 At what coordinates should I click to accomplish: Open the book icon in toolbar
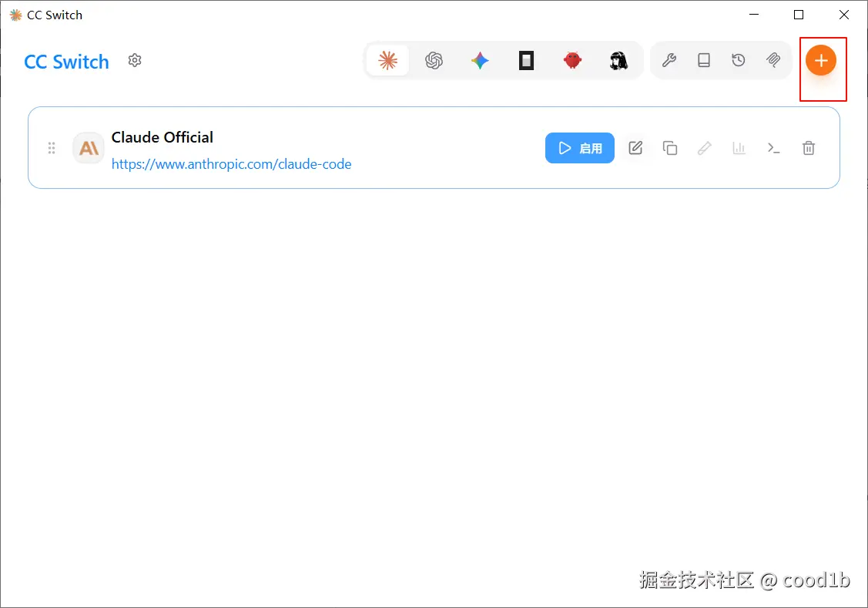[704, 60]
